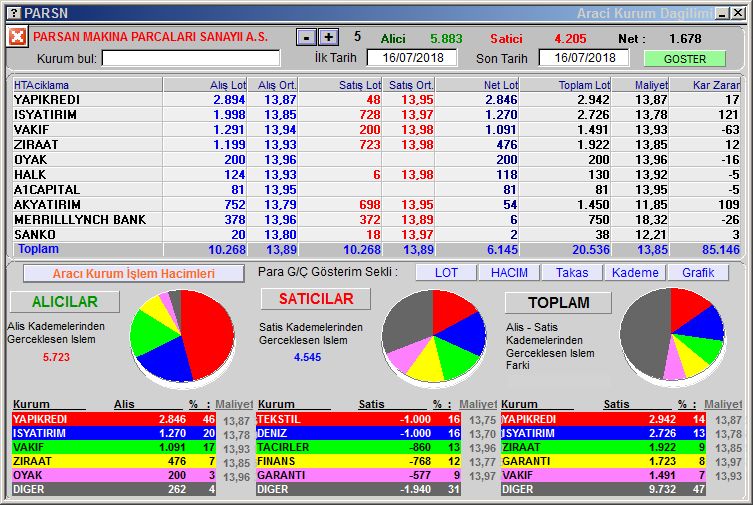Click the TOPLAM pie chart
753x505 pixels.
tap(672, 335)
